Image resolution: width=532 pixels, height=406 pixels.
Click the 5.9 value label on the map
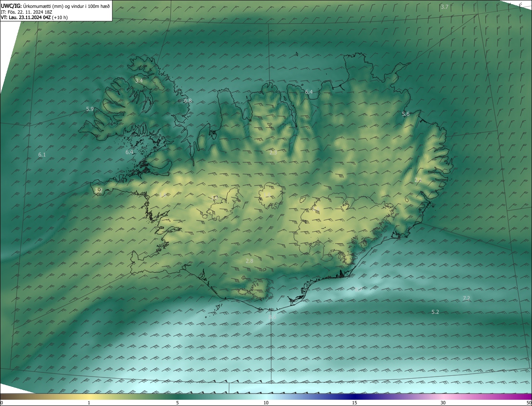[x=90, y=109]
